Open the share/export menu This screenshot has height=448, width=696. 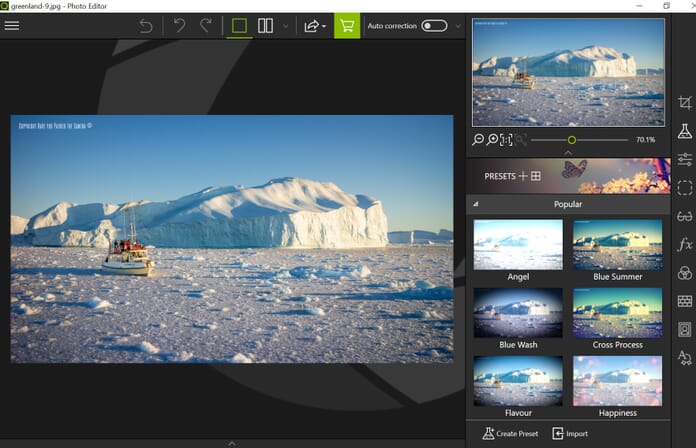315,26
